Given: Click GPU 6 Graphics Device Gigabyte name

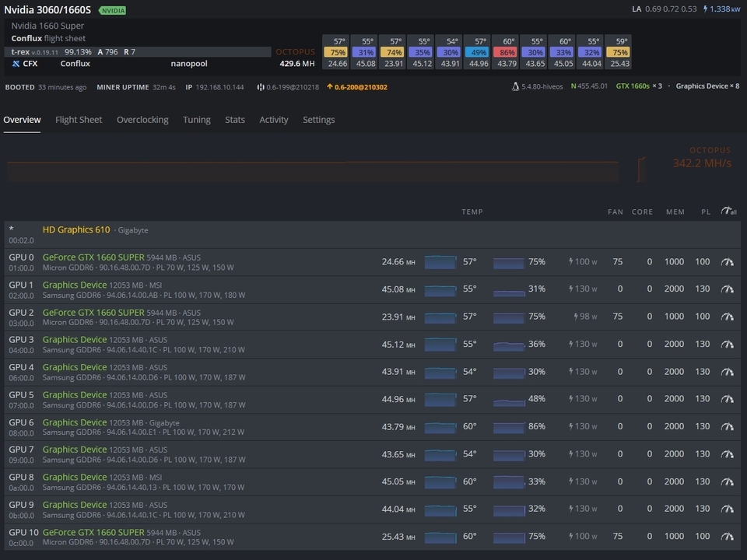Looking at the screenshot, I should click(x=75, y=422).
